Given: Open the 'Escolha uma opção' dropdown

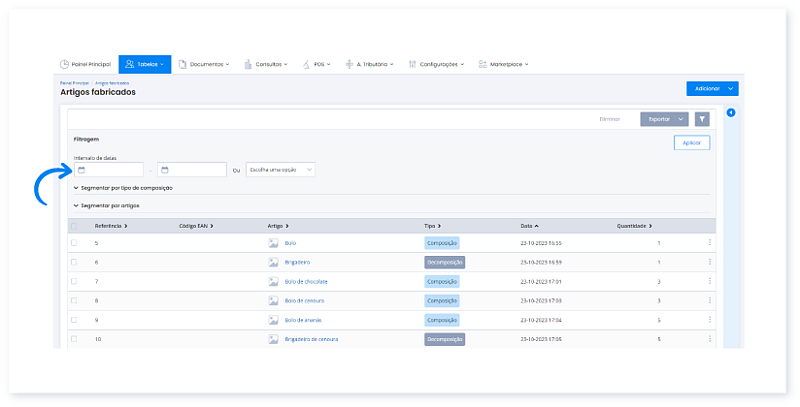Looking at the screenshot, I should pos(281,170).
